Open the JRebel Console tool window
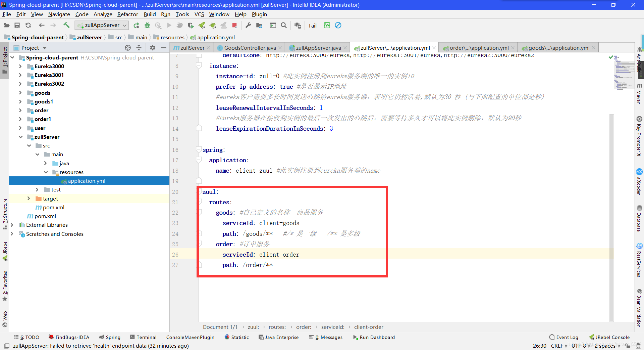This screenshot has height=350, width=644. tap(609, 337)
